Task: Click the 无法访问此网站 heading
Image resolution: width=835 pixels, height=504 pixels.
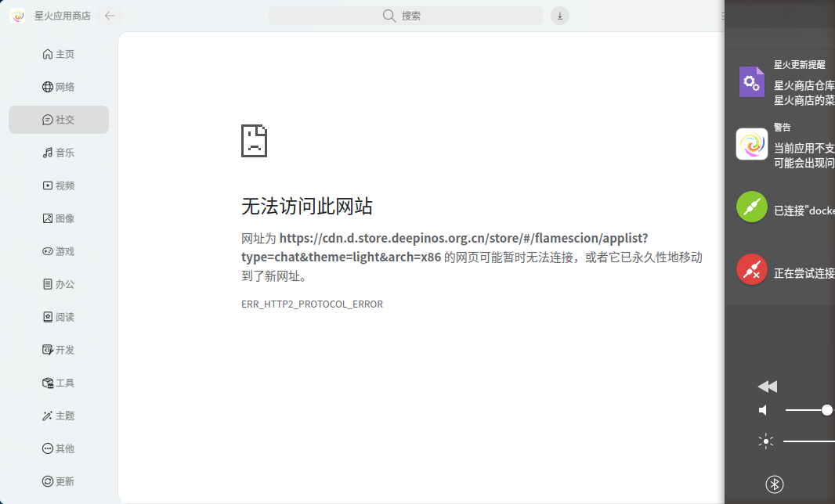Action: (x=307, y=206)
